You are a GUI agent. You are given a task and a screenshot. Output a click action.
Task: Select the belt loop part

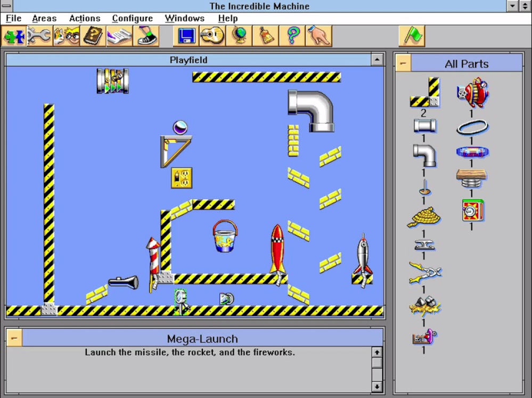click(471, 128)
